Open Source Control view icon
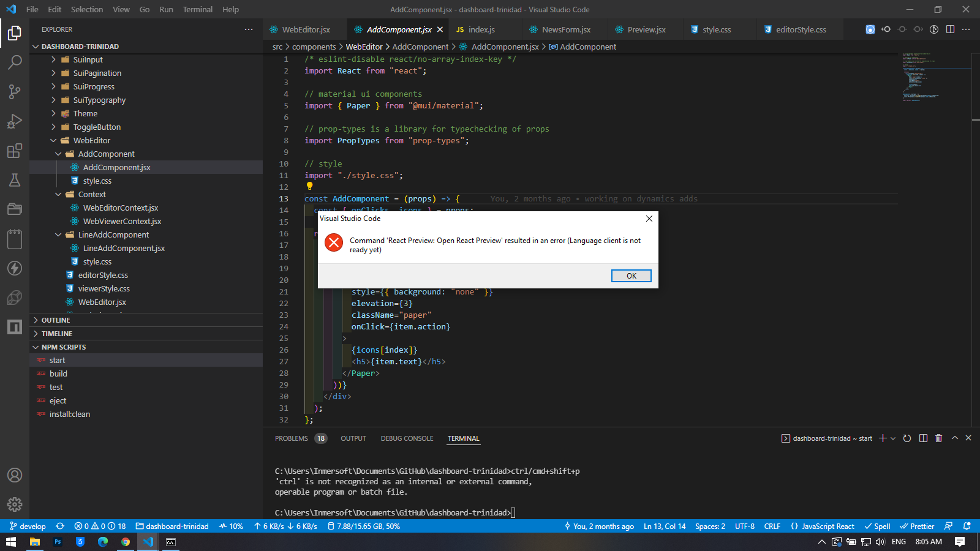The height and width of the screenshot is (551, 980). (15, 91)
